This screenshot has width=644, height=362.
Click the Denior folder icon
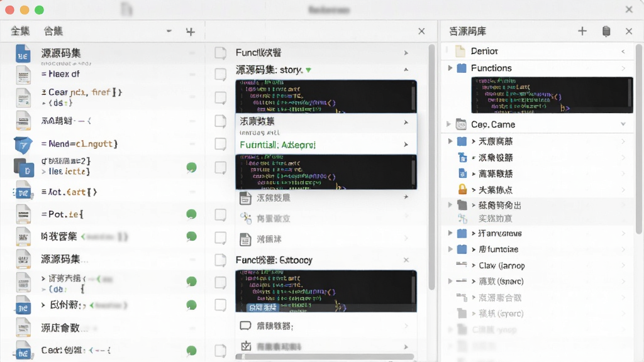click(460, 52)
